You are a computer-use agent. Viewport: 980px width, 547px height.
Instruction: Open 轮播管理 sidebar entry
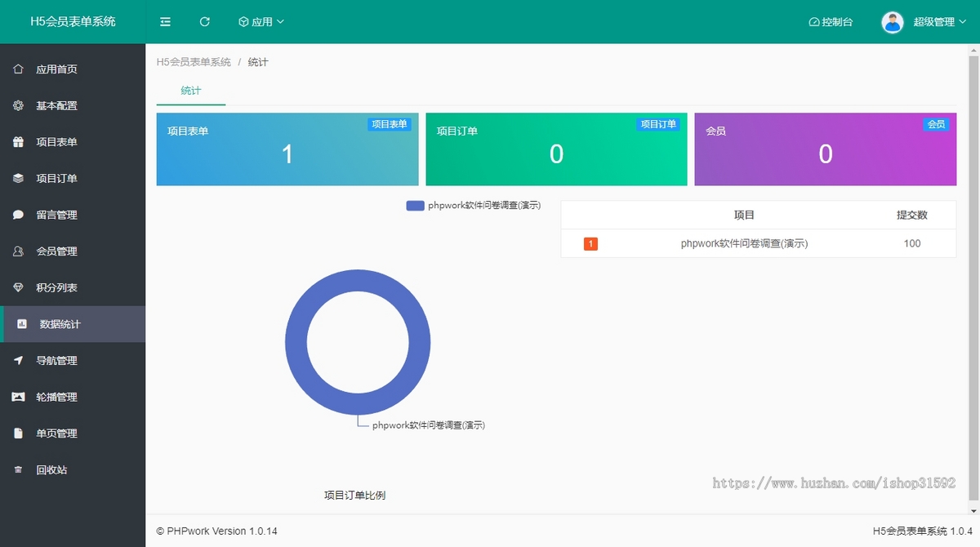pyautogui.click(x=73, y=397)
